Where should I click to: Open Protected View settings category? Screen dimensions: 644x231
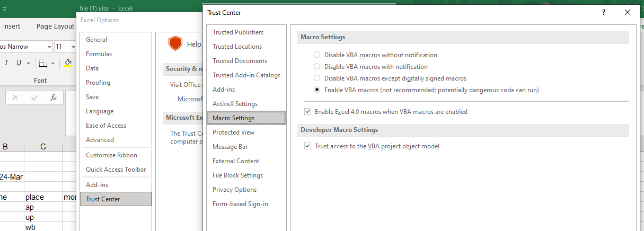point(233,132)
